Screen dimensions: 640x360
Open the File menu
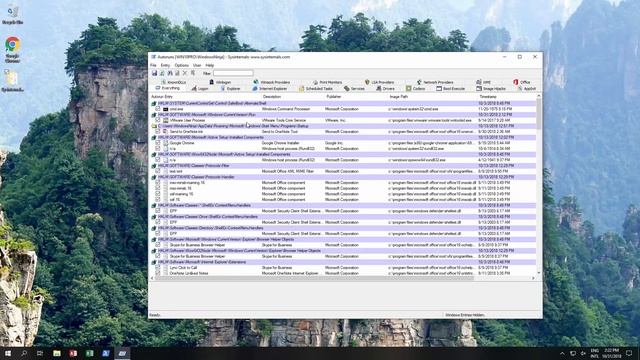coord(153,65)
